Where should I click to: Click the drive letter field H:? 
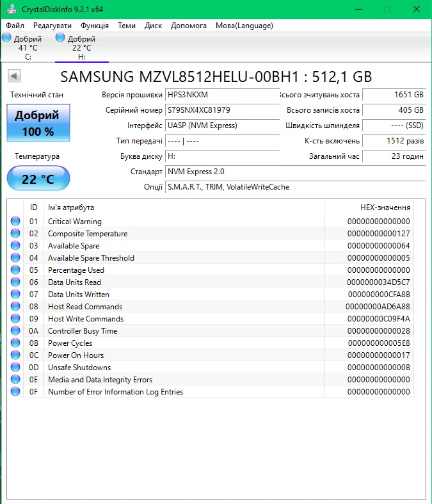coord(222,156)
